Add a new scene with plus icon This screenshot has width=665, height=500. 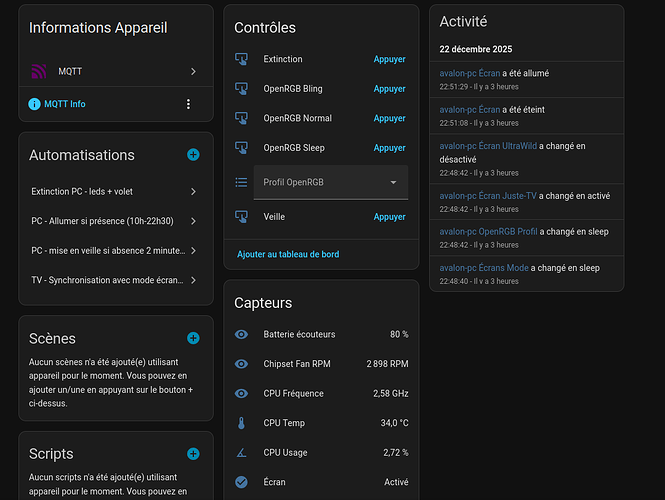click(x=193, y=339)
